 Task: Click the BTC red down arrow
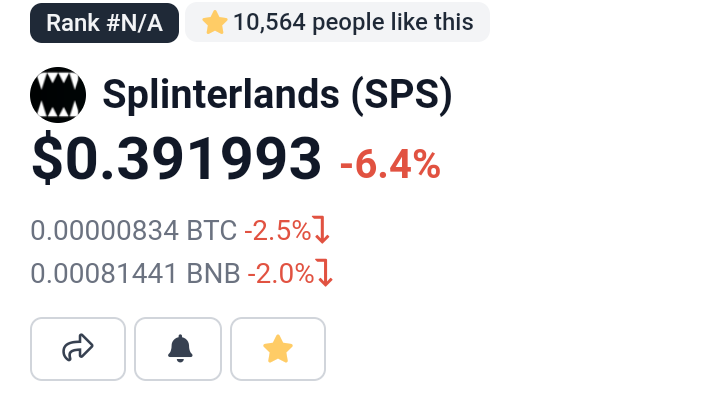point(321,229)
